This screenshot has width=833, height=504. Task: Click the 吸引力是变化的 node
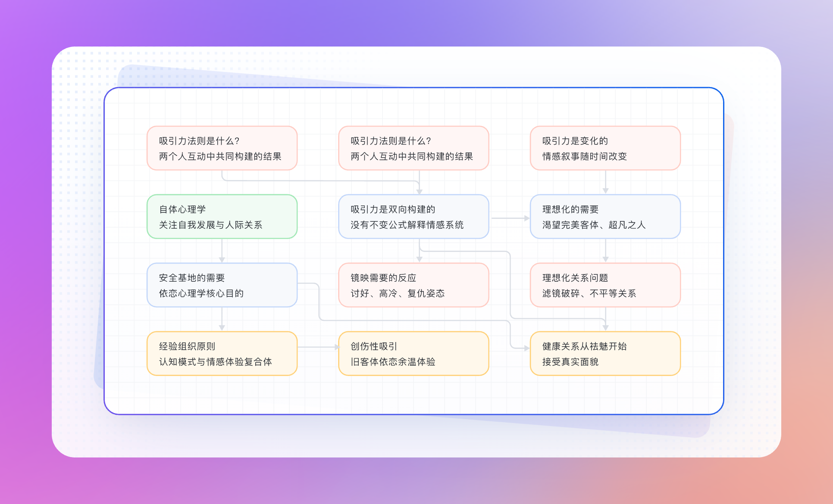point(605,148)
